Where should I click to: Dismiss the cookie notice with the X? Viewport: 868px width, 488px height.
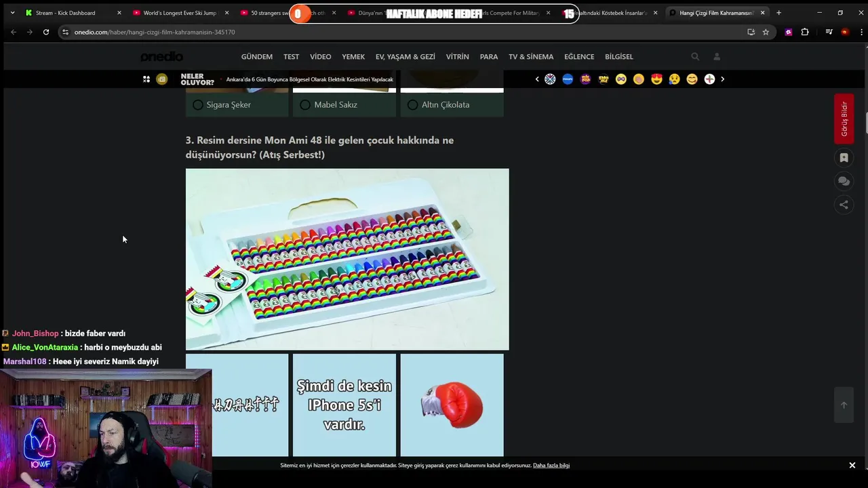[x=852, y=465]
